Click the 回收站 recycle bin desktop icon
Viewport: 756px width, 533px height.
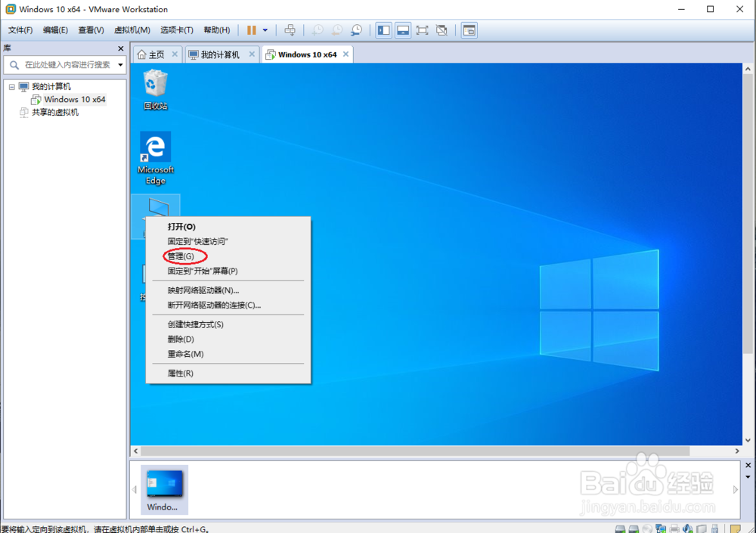click(x=155, y=90)
